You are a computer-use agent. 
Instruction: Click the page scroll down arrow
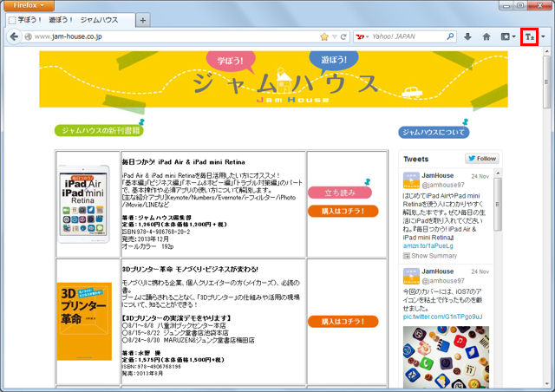point(546,384)
